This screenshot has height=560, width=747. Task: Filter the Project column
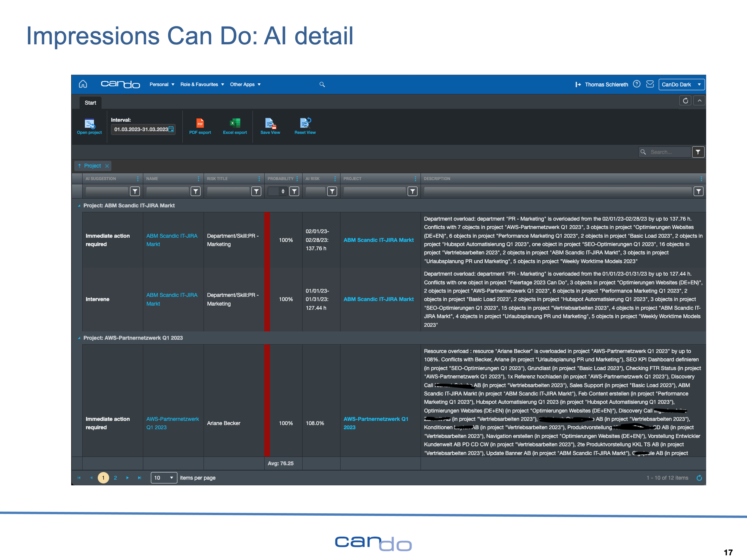pyautogui.click(x=412, y=192)
